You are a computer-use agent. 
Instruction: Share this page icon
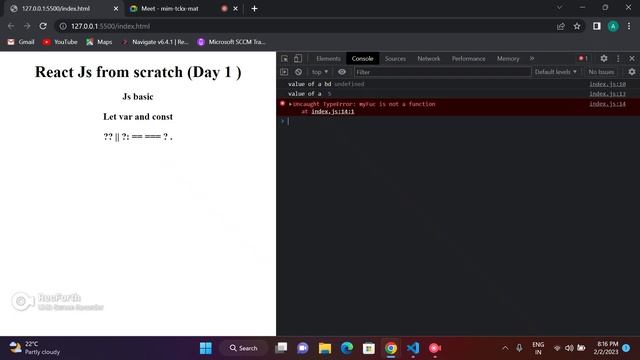coord(561,26)
